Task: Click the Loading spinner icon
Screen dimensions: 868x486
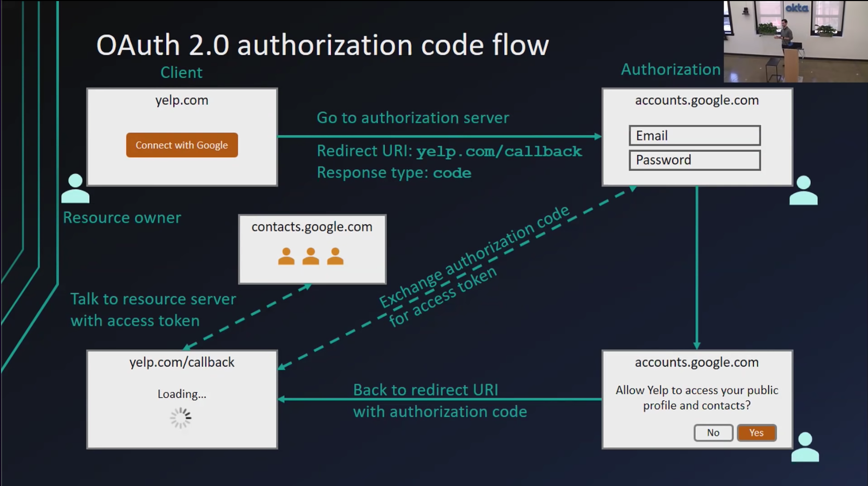Action: (181, 418)
